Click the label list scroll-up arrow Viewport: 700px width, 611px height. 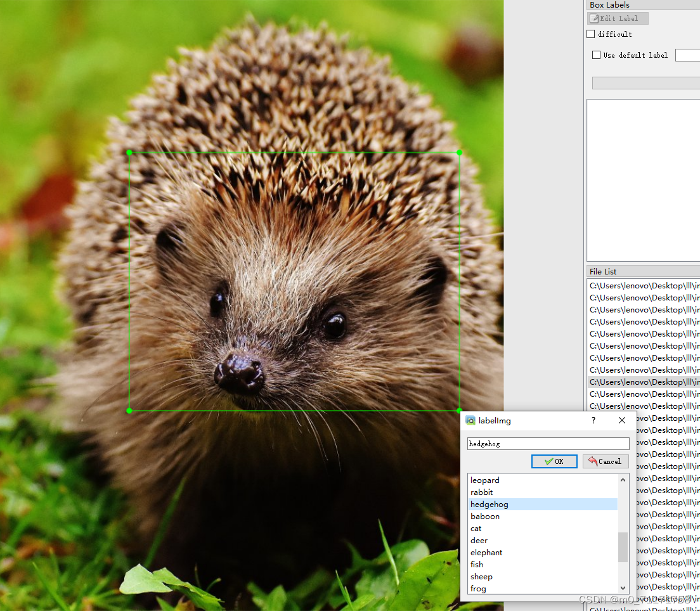pyautogui.click(x=623, y=479)
